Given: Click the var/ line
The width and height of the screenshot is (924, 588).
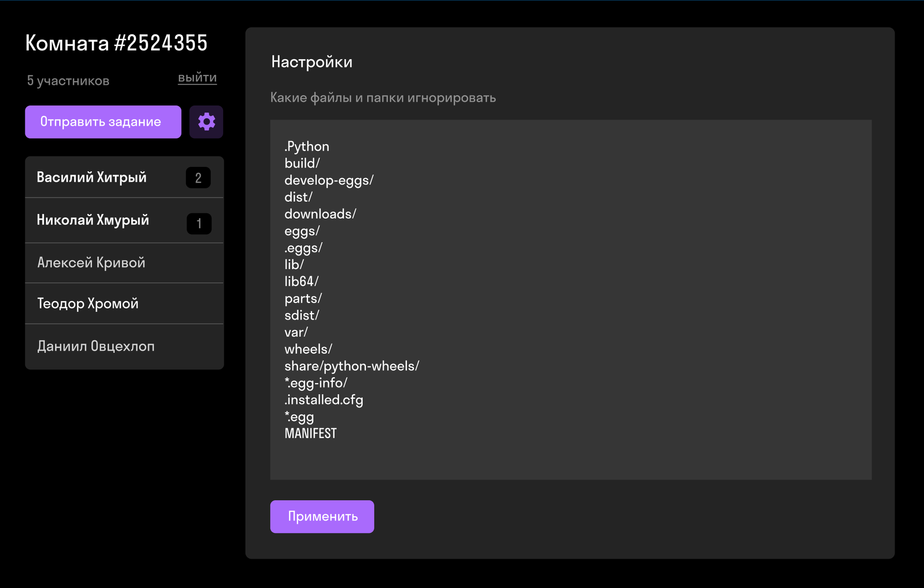Looking at the screenshot, I should pyautogui.click(x=296, y=332).
